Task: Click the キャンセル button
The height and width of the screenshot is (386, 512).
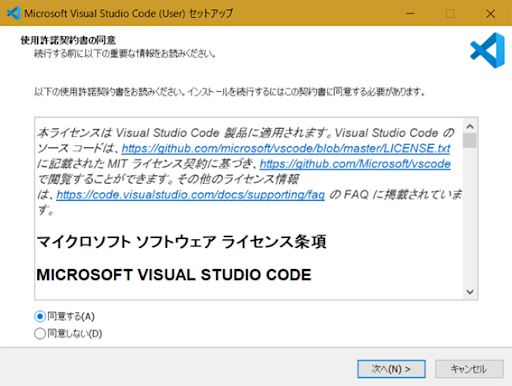Action: [469, 369]
